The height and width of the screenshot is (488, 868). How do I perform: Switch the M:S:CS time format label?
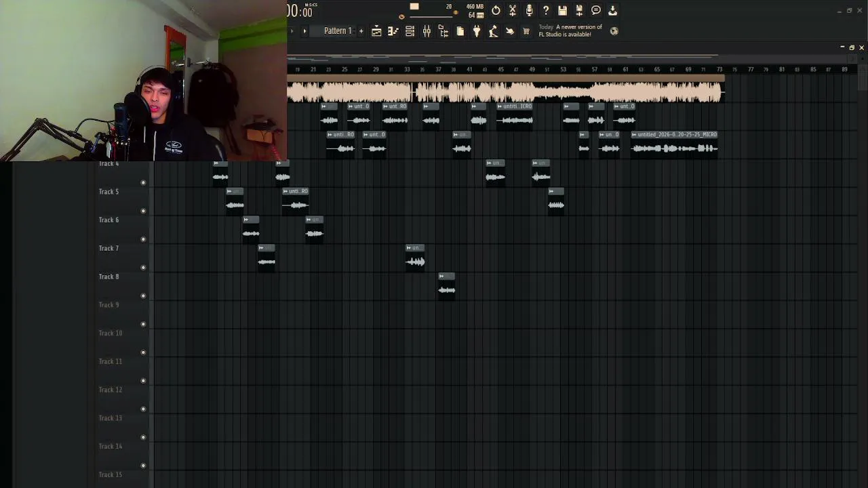(311, 5)
